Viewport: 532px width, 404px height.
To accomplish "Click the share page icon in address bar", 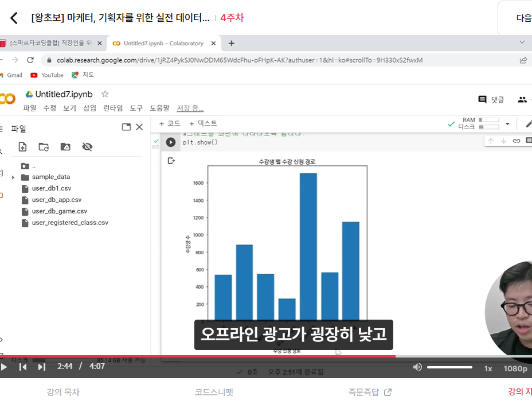I will [523, 60].
